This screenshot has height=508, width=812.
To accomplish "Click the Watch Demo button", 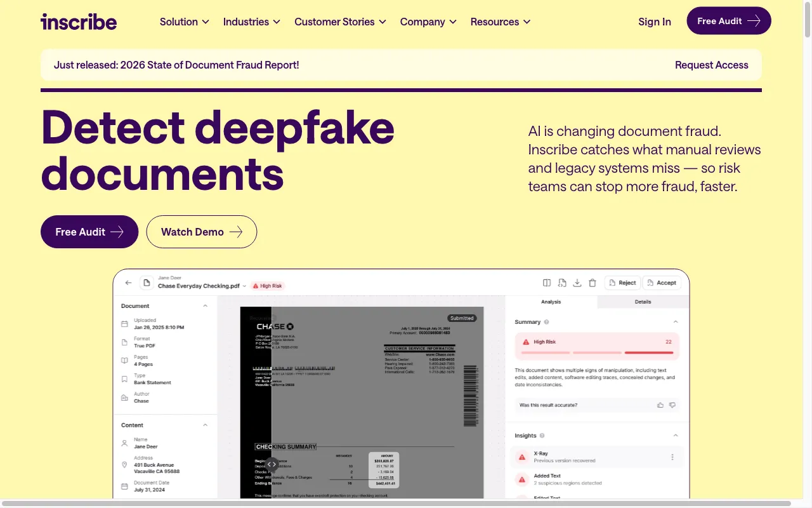I will coord(202,232).
